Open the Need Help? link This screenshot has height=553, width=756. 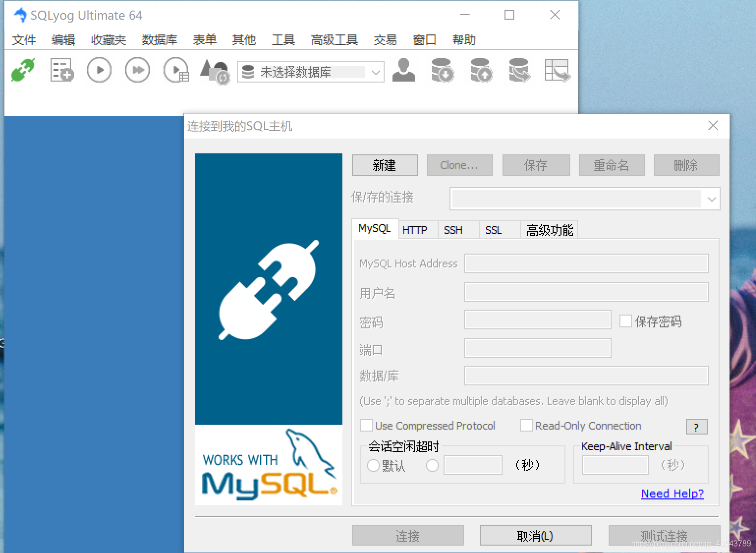(x=672, y=494)
